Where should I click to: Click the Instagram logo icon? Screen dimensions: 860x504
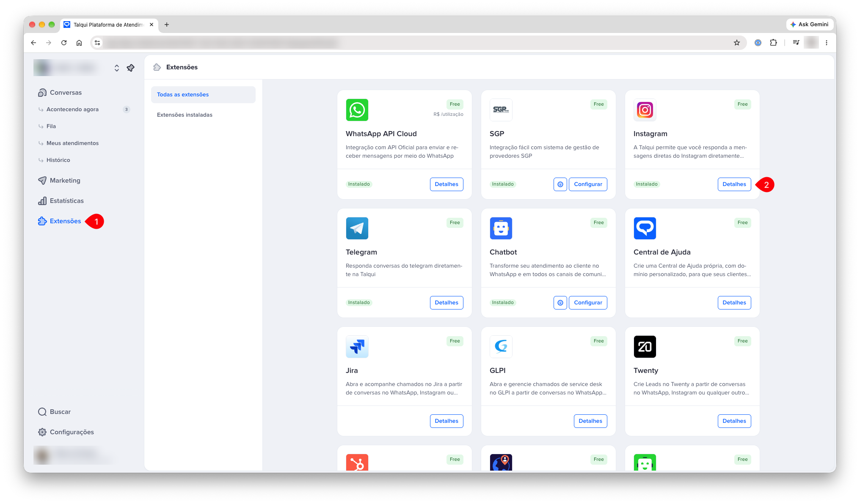[x=645, y=110]
